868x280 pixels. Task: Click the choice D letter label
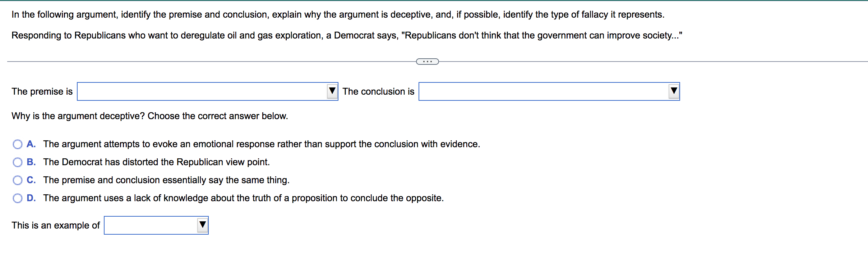(x=31, y=198)
